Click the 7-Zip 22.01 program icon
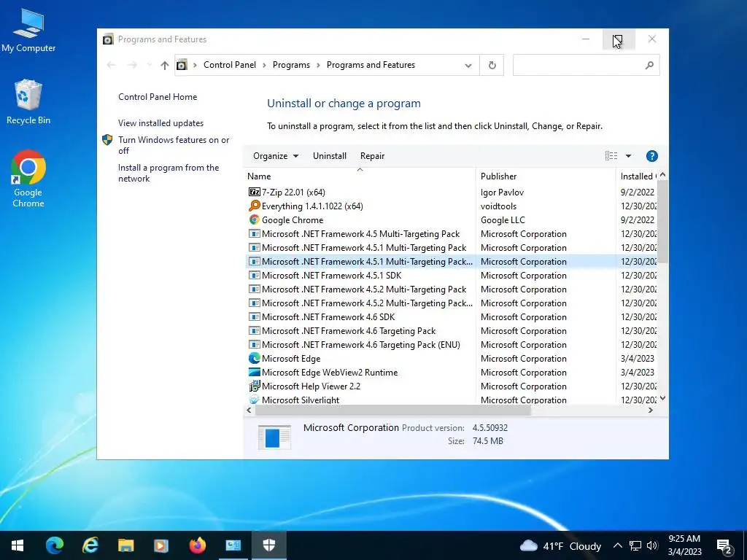This screenshot has height=560, width=747. [x=255, y=192]
